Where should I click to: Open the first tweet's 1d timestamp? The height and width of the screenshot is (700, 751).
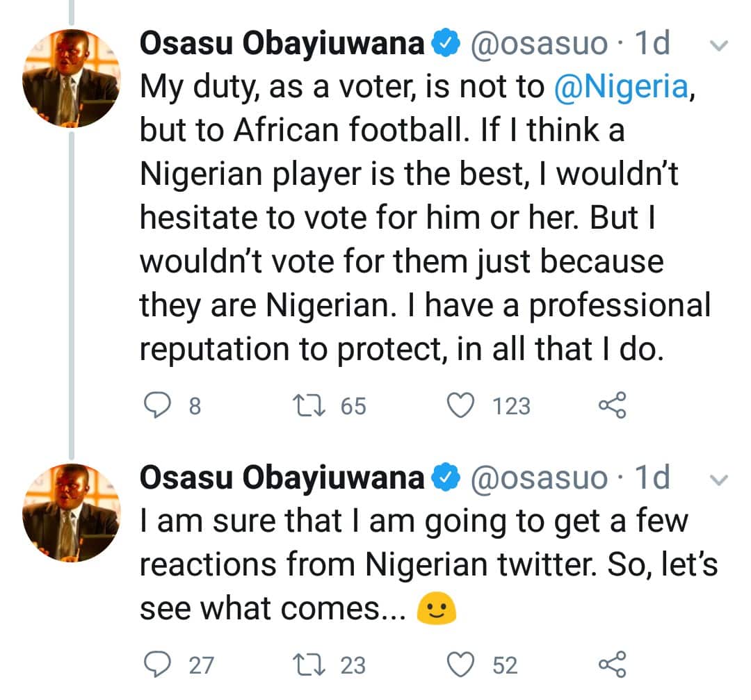652,45
